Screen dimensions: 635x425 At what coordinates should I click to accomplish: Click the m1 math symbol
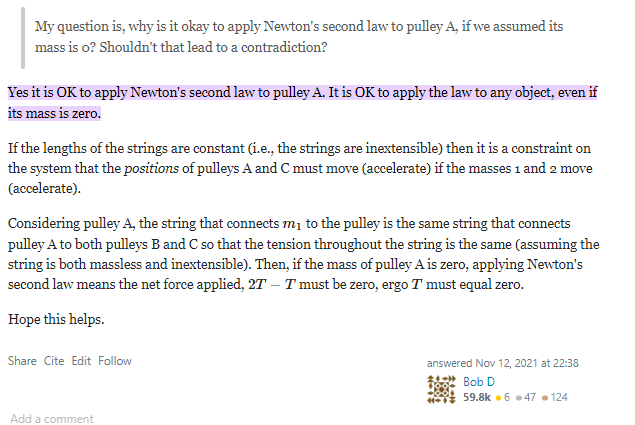(292, 224)
